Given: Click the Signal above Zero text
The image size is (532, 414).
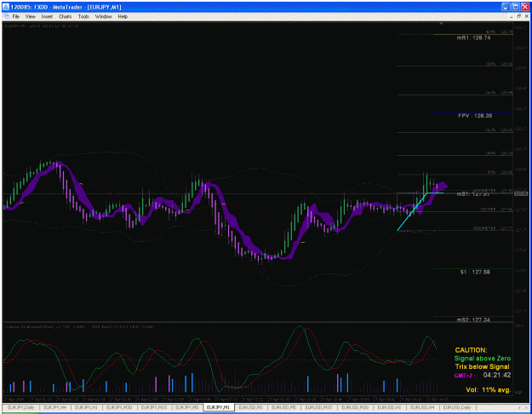Looking at the screenshot, I should pos(482,359).
